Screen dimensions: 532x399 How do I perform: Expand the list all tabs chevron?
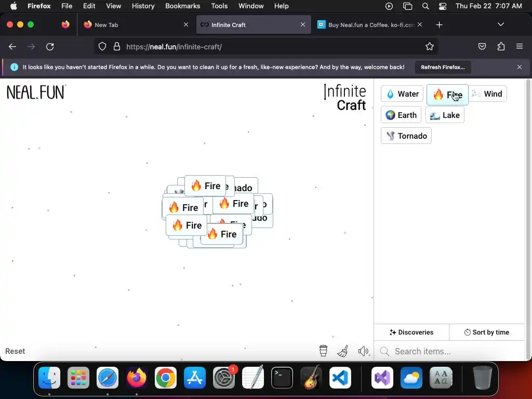[500, 24]
